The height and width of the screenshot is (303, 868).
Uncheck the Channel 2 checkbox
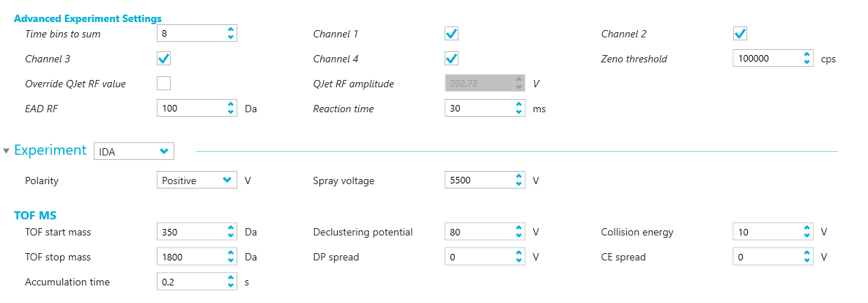740,34
